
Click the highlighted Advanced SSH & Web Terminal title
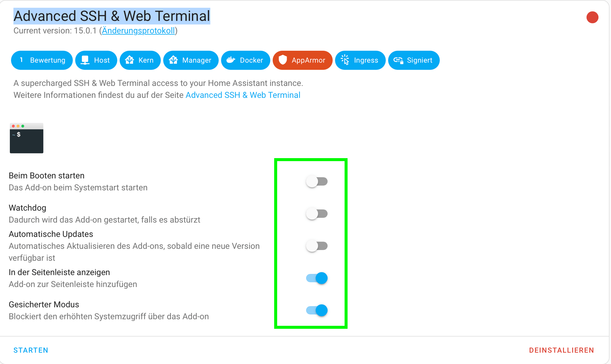pos(112,16)
